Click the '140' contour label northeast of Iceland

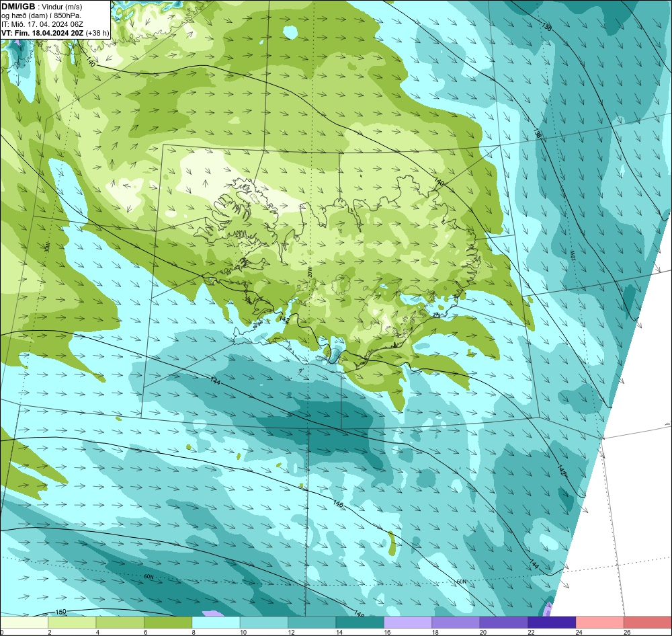click(439, 182)
